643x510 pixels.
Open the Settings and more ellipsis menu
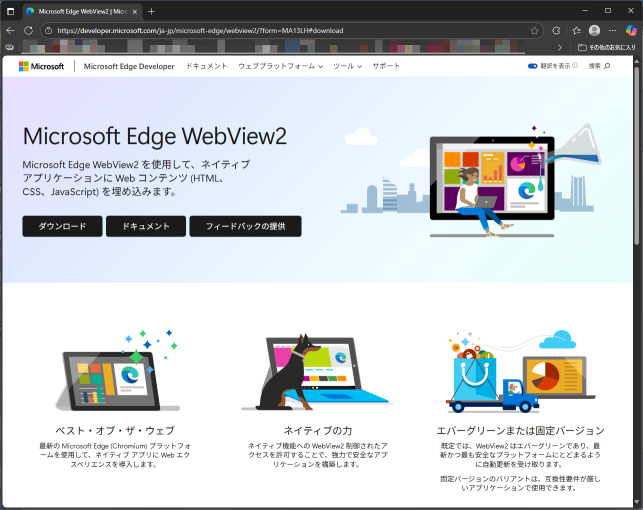612,30
